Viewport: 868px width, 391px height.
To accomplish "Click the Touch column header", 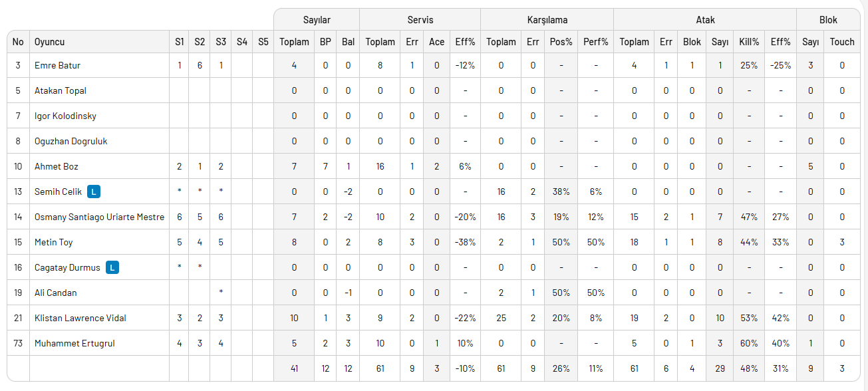I will [841, 42].
